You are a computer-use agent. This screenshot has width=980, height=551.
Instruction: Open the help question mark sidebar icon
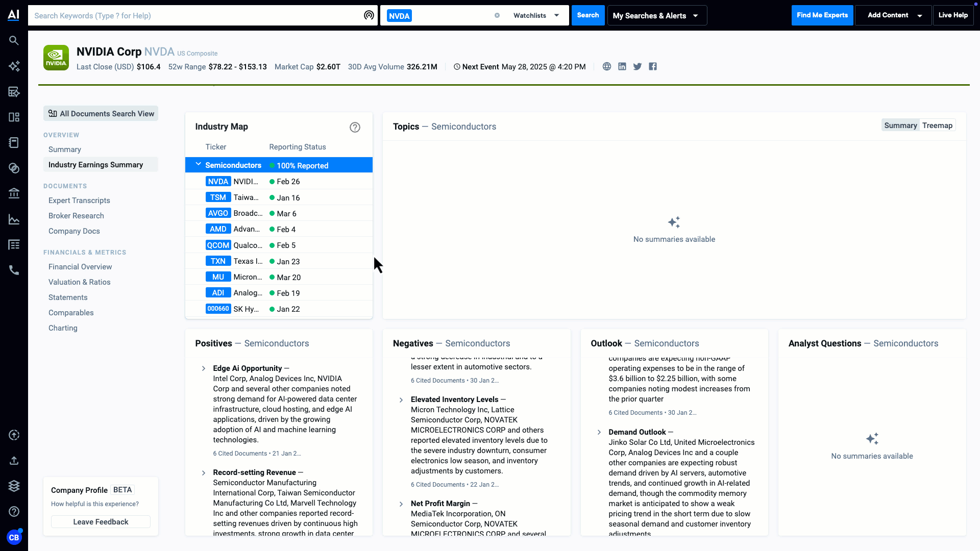click(x=14, y=511)
